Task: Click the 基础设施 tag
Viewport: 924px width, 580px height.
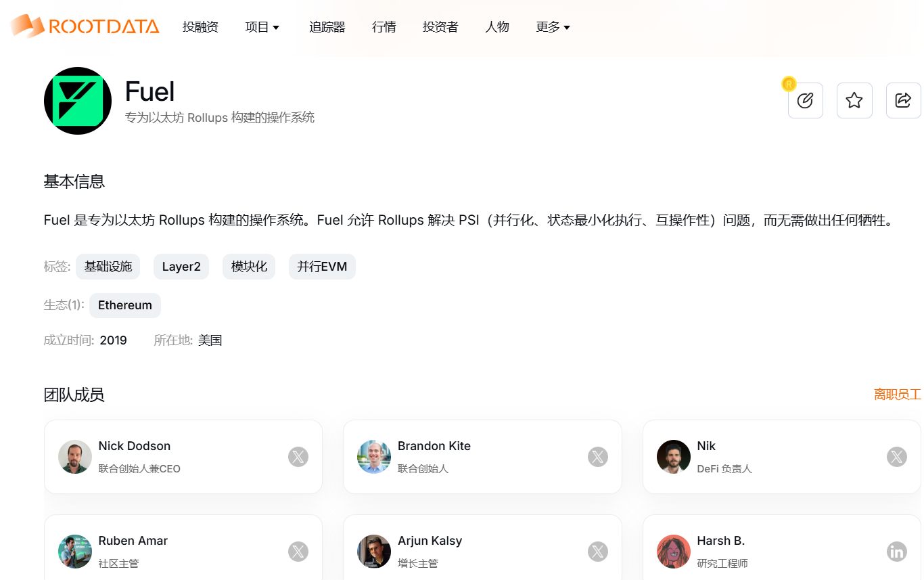Action: (108, 267)
